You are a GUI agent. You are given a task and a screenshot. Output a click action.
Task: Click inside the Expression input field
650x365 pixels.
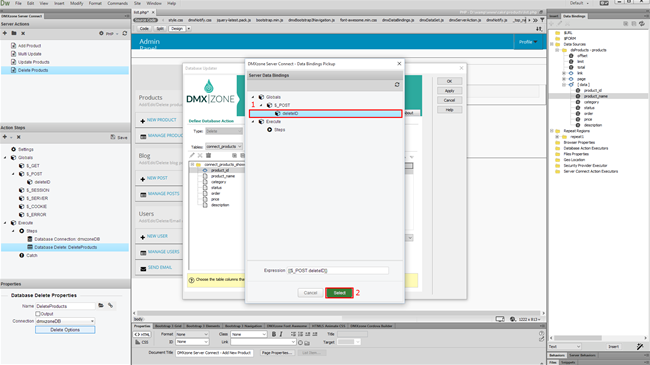pyautogui.click(x=338, y=270)
